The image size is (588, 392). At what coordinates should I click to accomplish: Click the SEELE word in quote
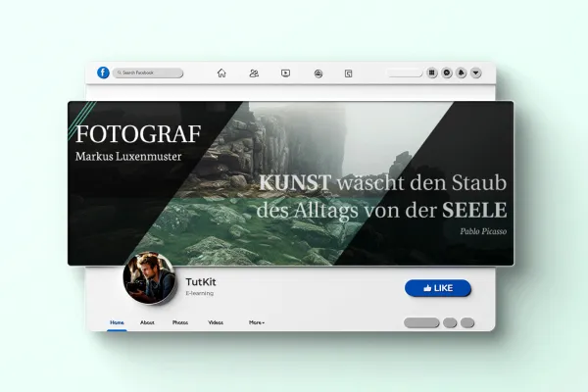click(x=474, y=210)
